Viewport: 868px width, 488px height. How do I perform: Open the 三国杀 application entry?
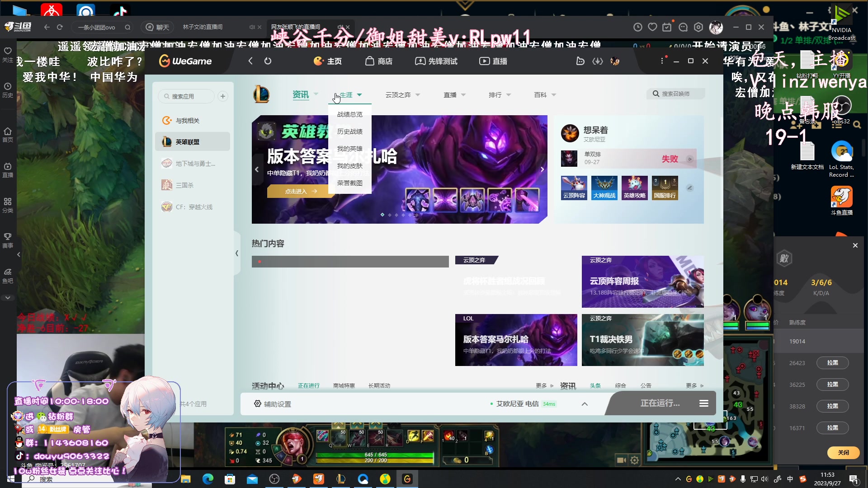click(185, 185)
